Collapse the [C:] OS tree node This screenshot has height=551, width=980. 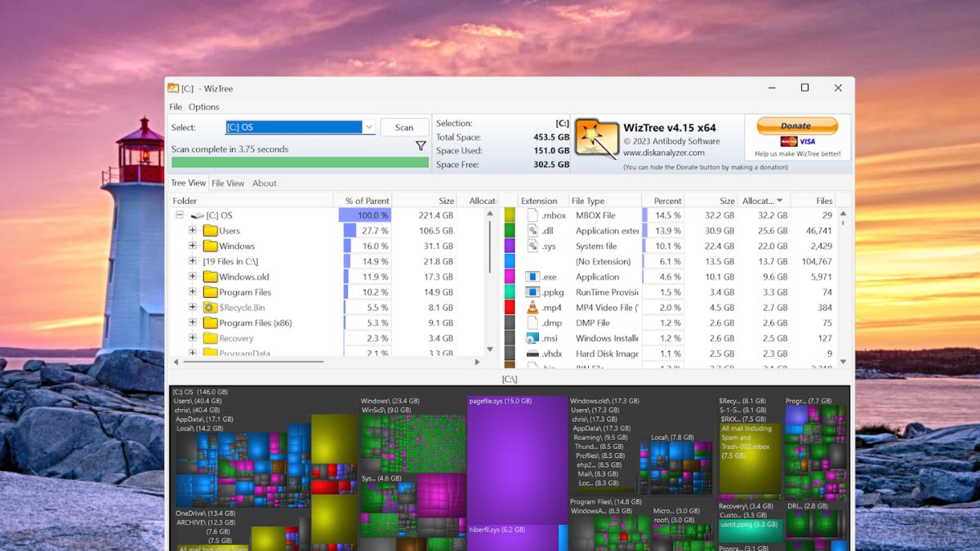[179, 216]
